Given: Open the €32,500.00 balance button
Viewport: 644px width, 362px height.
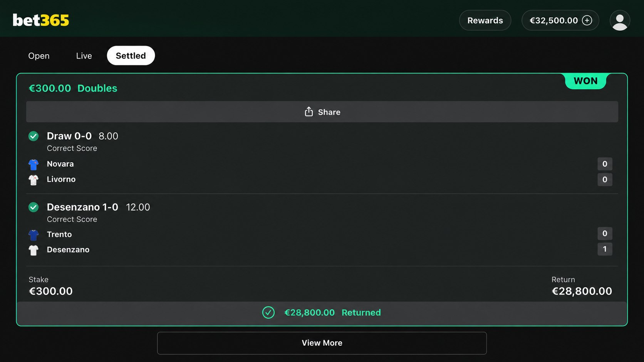Looking at the screenshot, I should point(560,20).
